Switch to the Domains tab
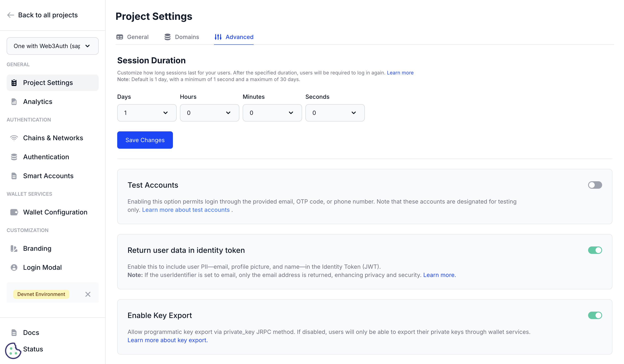Image resolution: width=624 pixels, height=364 pixels. [187, 37]
